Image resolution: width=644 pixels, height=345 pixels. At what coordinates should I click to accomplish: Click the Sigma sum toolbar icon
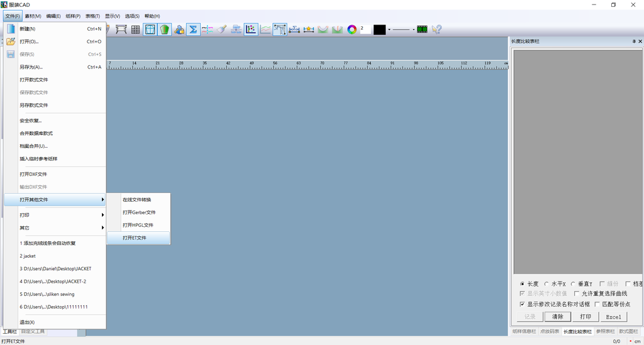click(x=193, y=29)
